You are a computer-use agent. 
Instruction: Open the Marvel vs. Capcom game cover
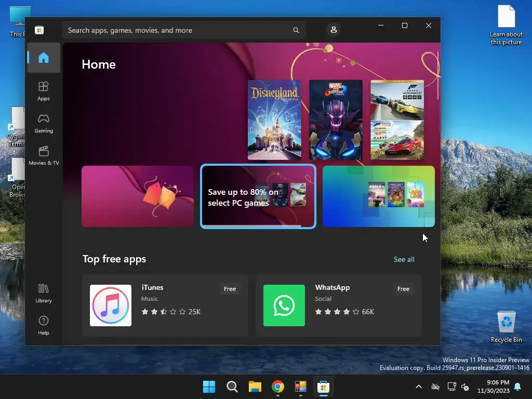click(336, 120)
